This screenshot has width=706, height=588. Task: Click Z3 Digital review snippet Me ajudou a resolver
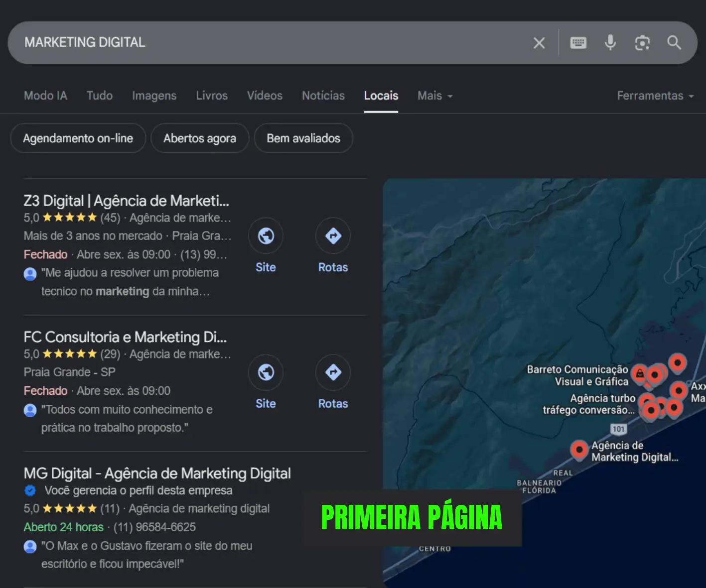point(130,282)
